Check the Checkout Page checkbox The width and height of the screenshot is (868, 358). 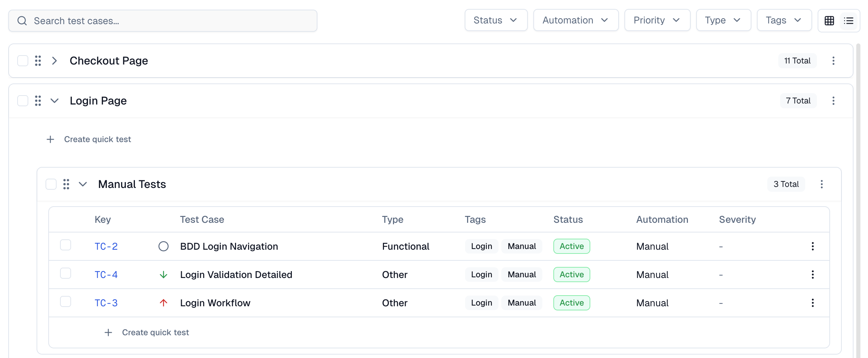pyautogui.click(x=22, y=61)
